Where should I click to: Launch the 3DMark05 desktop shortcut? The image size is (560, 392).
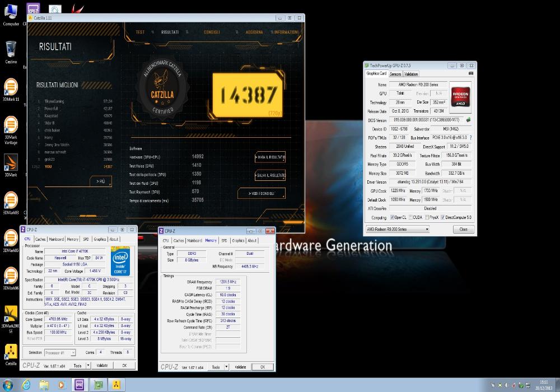[11, 241]
